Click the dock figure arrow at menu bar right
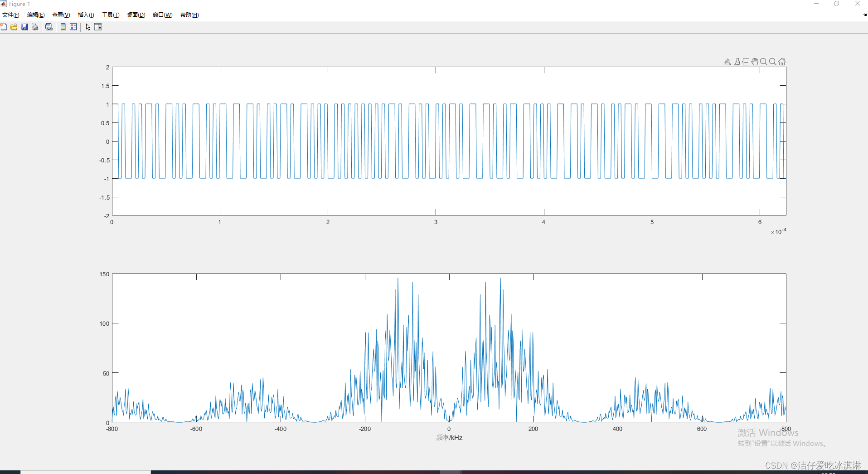Screen dimensions: 868x474 click(865, 15)
